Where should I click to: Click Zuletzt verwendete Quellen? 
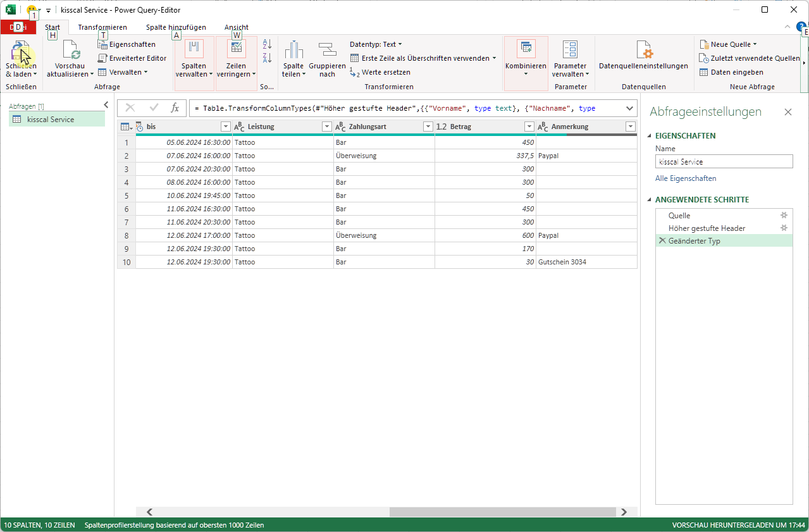750,58
